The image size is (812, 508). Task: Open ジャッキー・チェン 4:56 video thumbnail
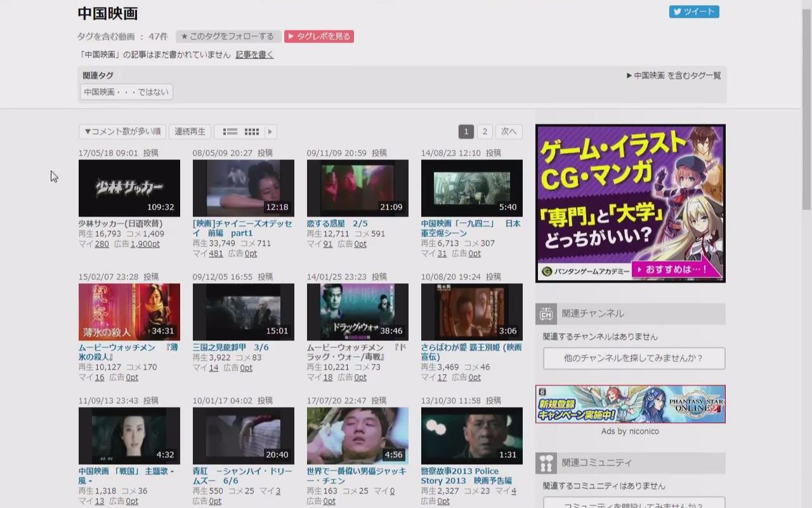click(x=358, y=436)
